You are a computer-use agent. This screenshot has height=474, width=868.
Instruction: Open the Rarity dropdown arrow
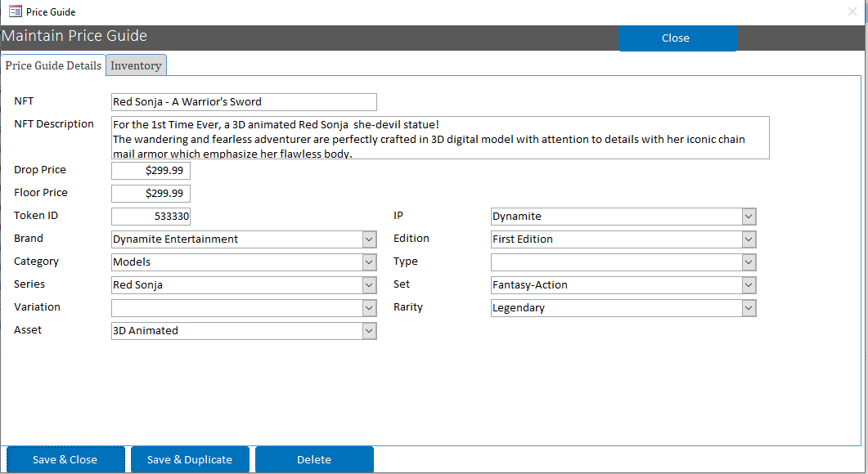749,308
